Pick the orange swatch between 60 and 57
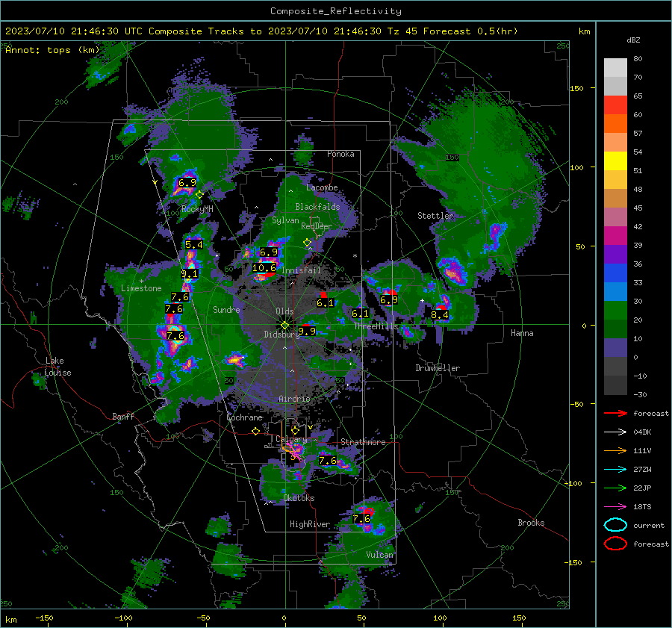Screen dimensions: 672x628 615,124
